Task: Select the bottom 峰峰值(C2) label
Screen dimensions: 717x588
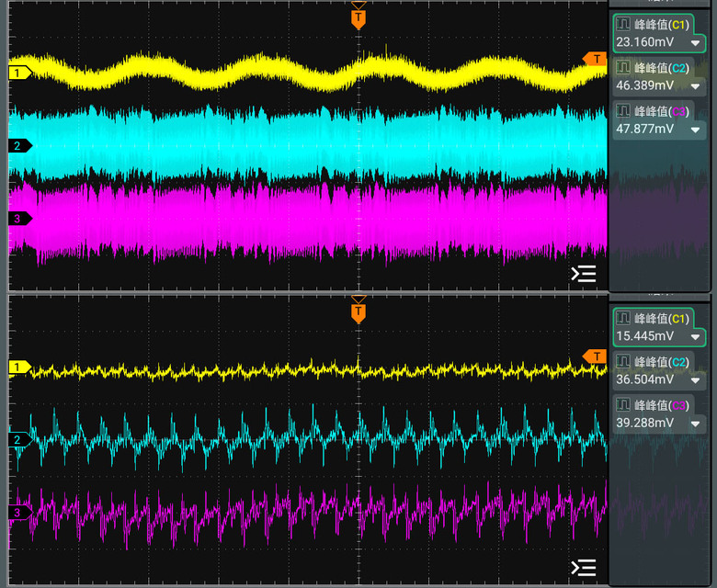Action: tap(662, 362)
